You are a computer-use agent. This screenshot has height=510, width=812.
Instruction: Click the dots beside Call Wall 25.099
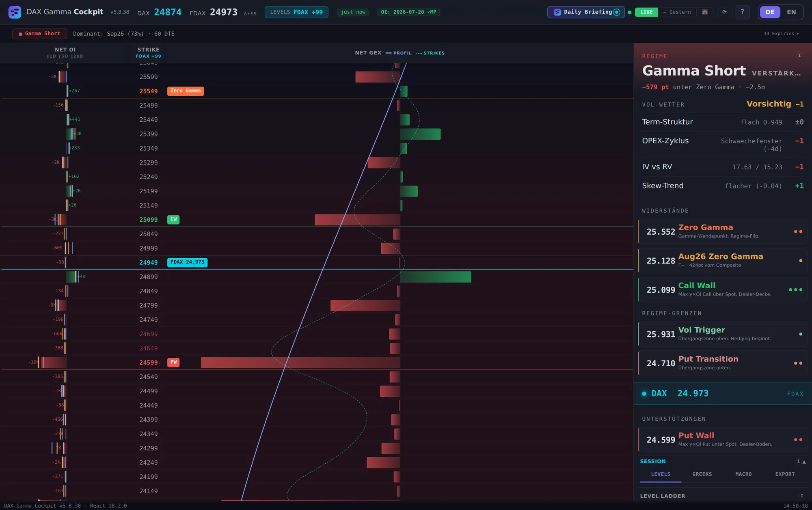(795, 290)
